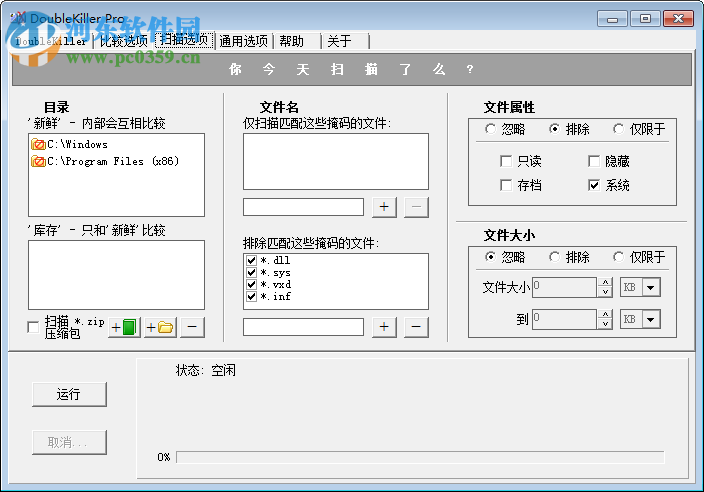The image size is (704, 492).
Task: Remove include mask with minus button
Action: point(416,207)
